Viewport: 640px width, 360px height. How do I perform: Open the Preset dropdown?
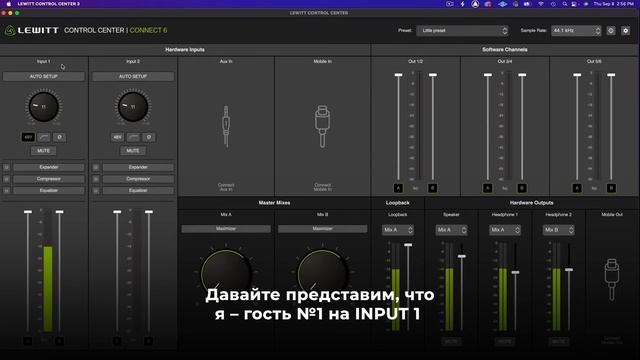point(462,31)
